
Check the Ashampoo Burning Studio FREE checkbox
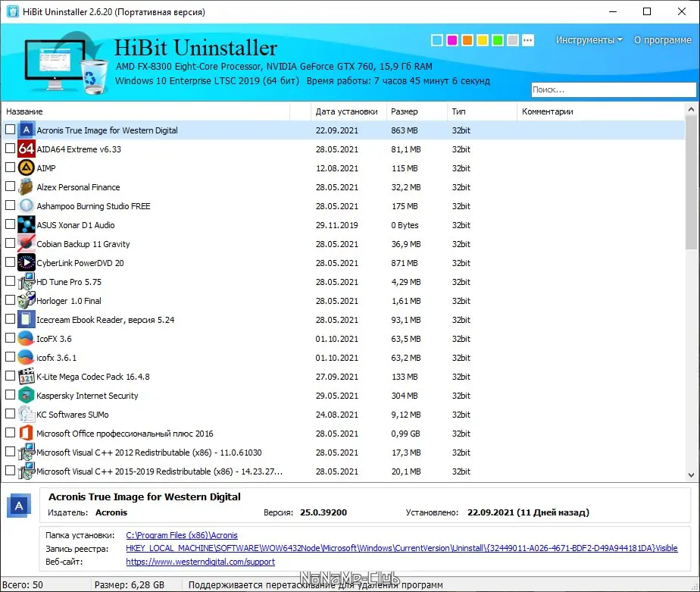10,205
